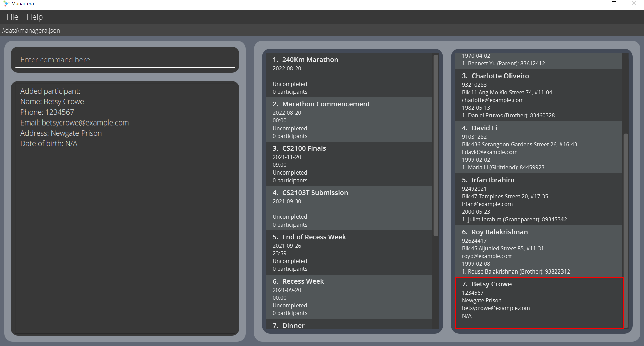The image size is (644, 346).
Task: Click email lidavid@example.com
Action: tap(489, 152)
